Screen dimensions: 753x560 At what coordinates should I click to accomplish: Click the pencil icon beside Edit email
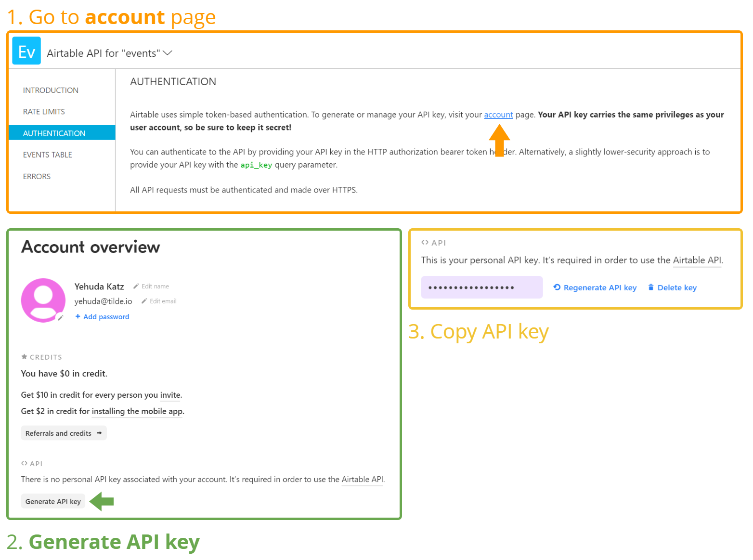click(x=144, y=301)
